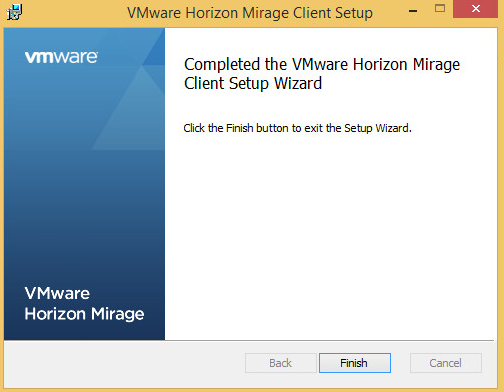Click the 'VMware Horizon Mirage Client Setup' title
Image resolution: width=504 pixels, height=392 pixels.
[x=250, y=13]
